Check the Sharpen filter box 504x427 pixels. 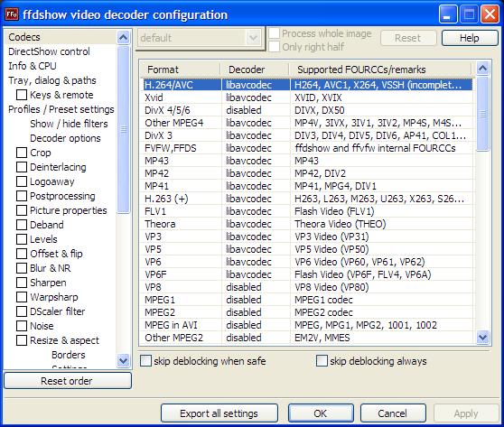pyautogui.click(x=22, y=283)
